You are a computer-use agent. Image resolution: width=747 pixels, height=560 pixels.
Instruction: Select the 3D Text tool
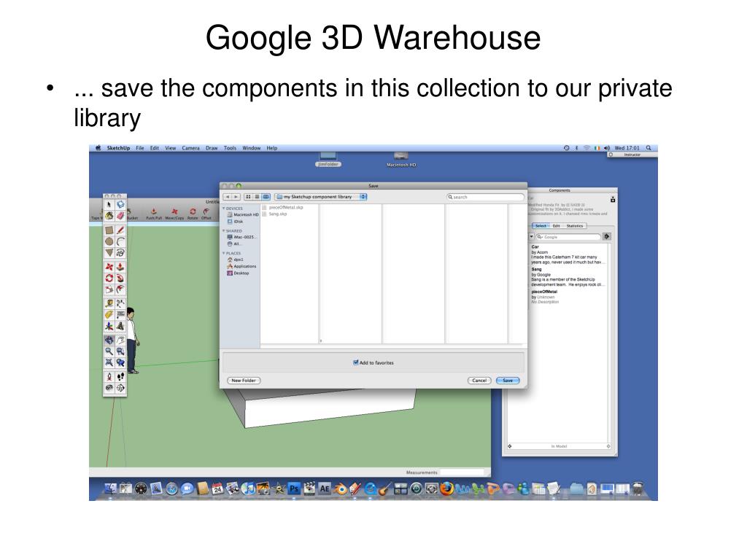[x=120, y=326]
